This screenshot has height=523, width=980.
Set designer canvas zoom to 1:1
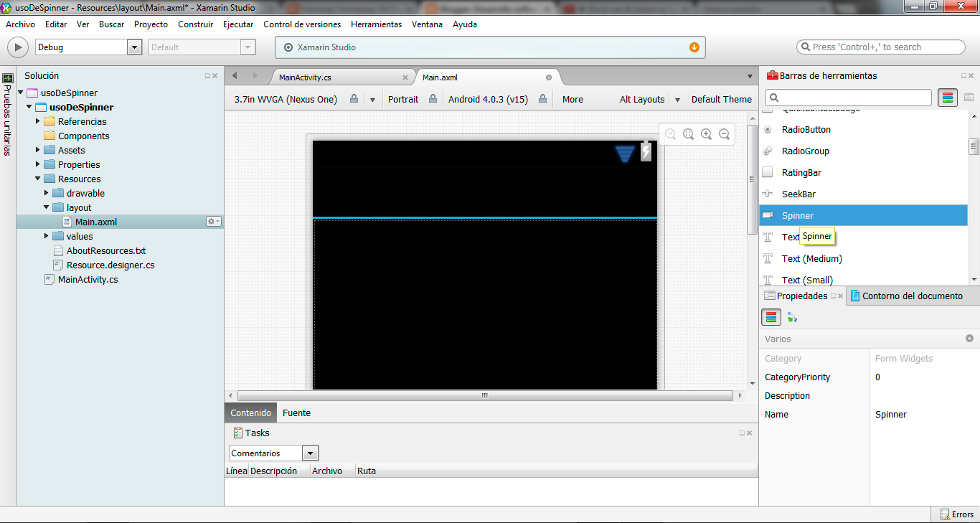671,133
